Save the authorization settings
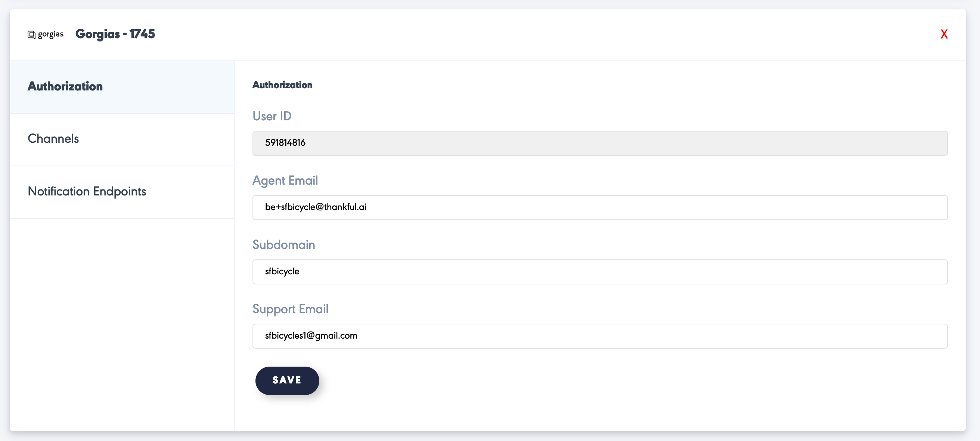Viewport: 980px width, 441px height. click(x=287, y=381)
